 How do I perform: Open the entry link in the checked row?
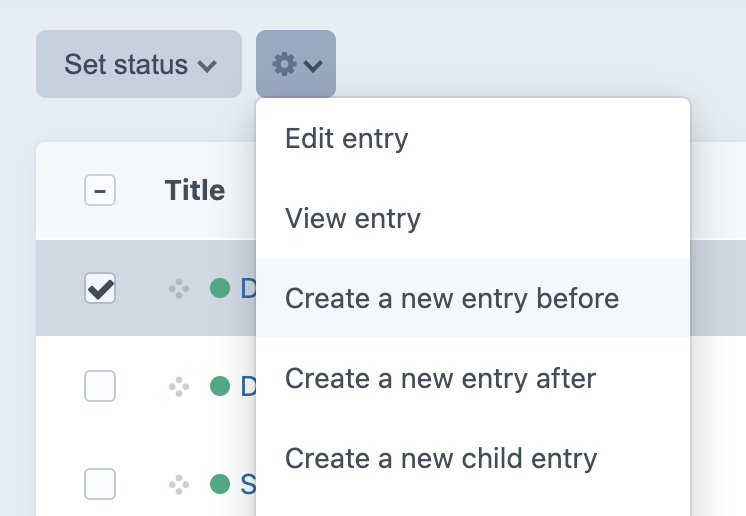pos(248,289)
